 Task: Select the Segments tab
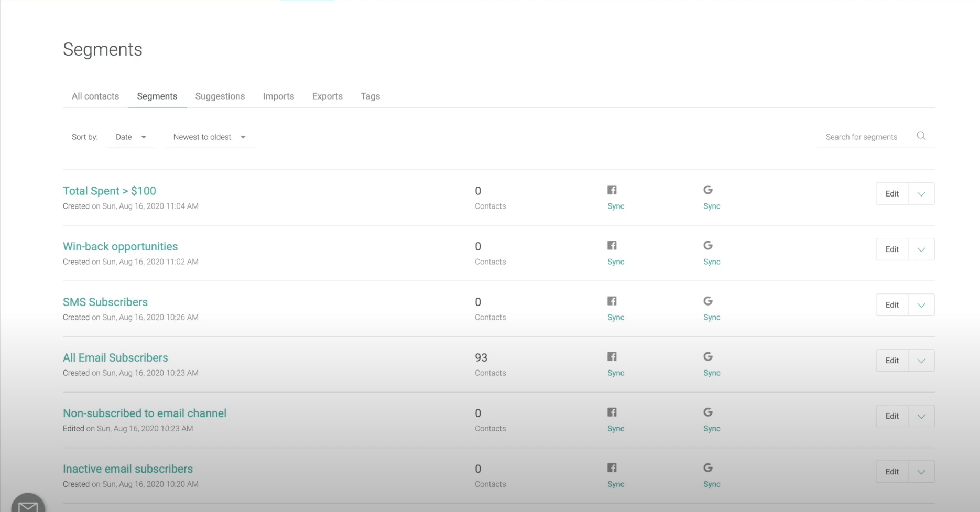pyautogui.click(x=157, y=96)
